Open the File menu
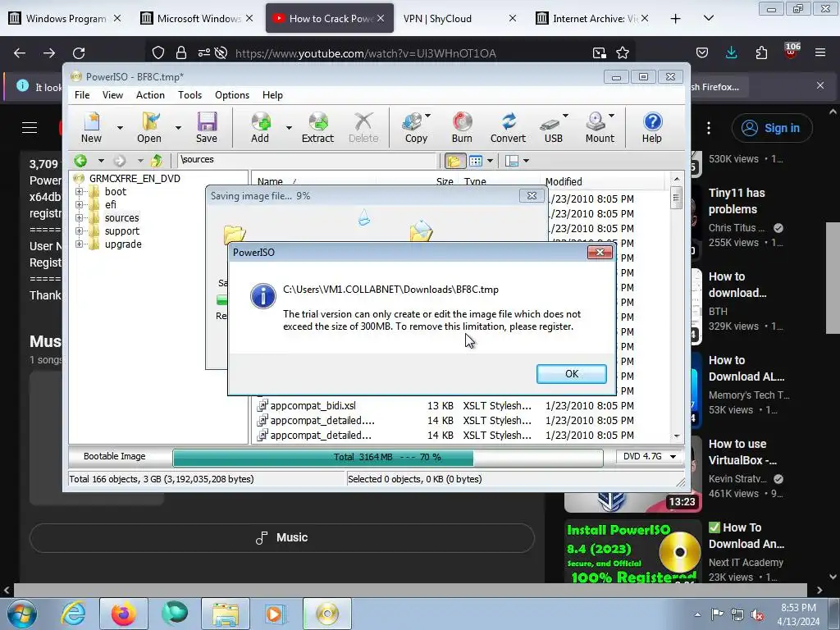The height and width of the screenshot is (630, 840). [x=82, y=95]
